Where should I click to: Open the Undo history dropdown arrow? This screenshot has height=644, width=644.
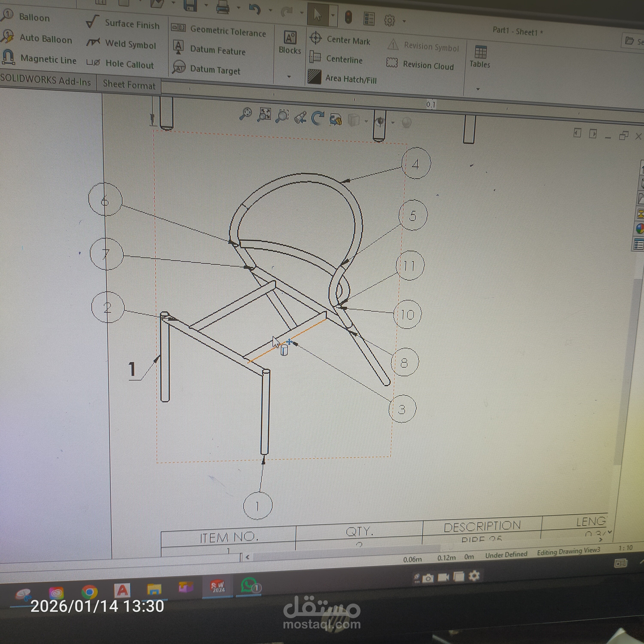(270, 10)
